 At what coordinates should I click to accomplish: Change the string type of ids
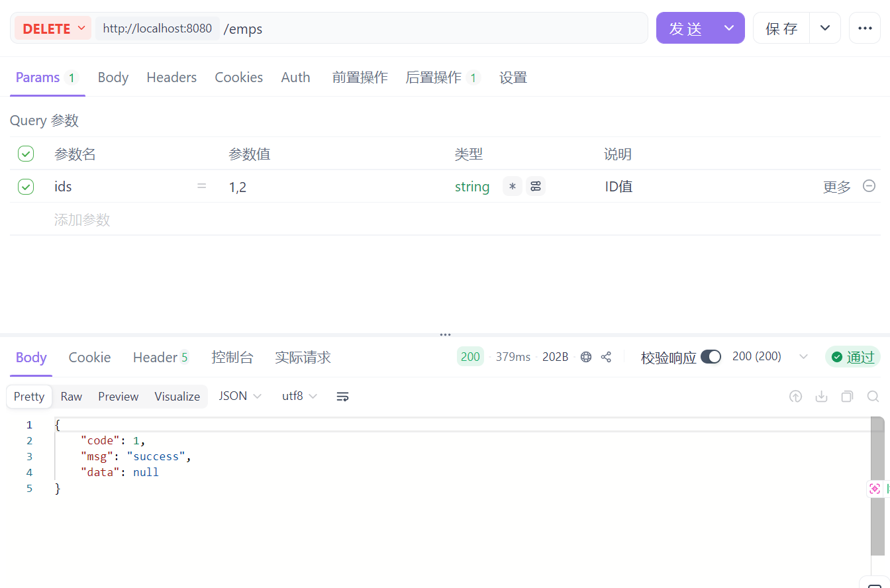pyautogui.click(x=472, y=187)
